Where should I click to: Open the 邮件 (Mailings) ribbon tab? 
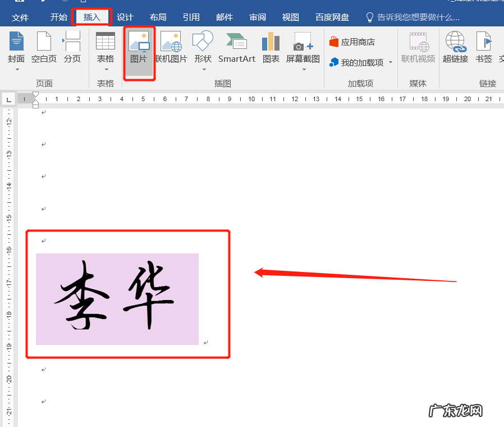coord(224,17)
